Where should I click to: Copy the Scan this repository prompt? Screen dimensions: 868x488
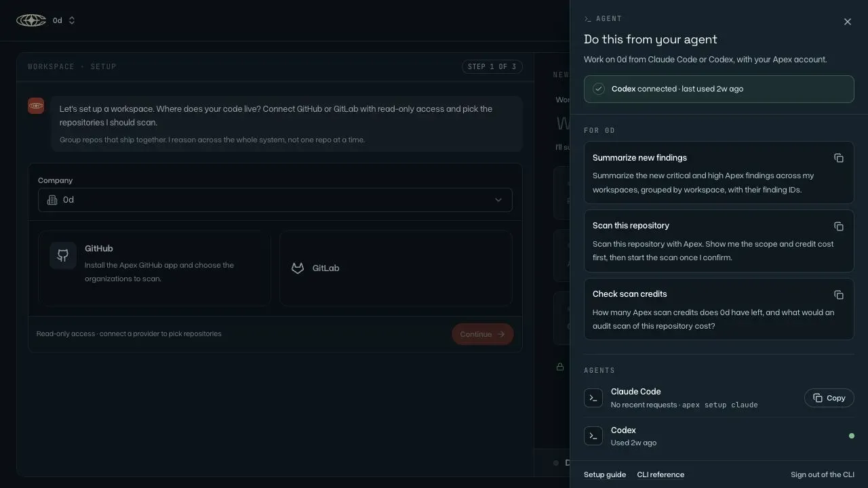click(x=839, y=226)
